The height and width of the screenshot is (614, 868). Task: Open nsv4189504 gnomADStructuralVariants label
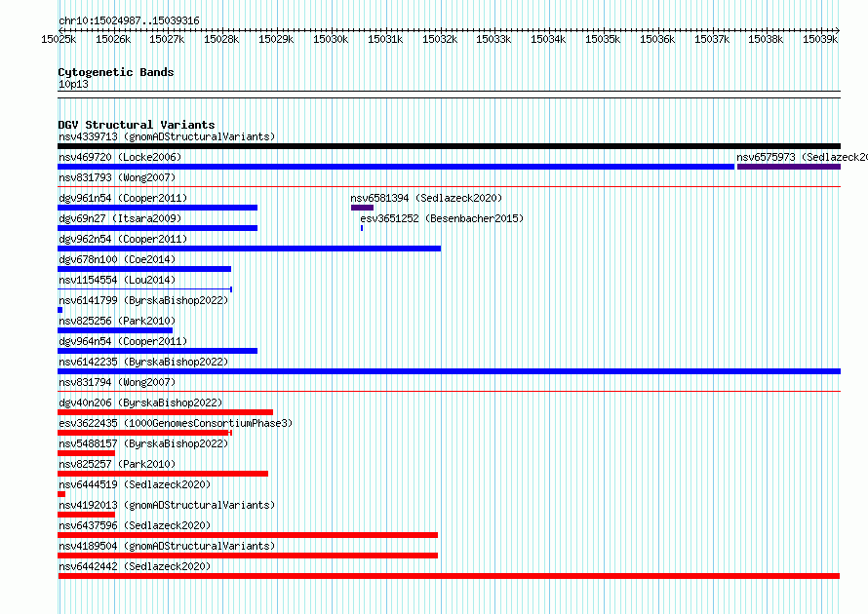point(167,546)
